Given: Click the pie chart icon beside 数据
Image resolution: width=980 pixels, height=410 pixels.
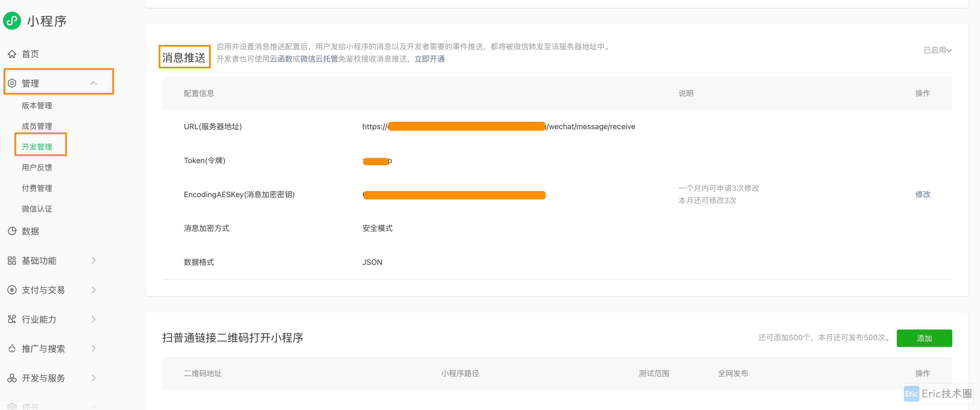Looking at the screenshot, I should click(12, 231).
